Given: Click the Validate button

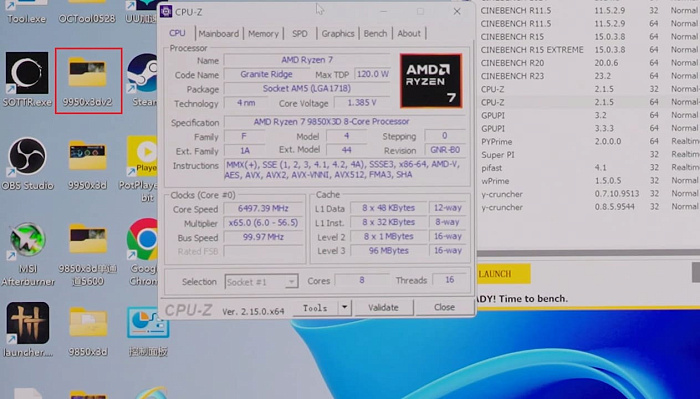Looking at the screenshot, I should (383, 308).
